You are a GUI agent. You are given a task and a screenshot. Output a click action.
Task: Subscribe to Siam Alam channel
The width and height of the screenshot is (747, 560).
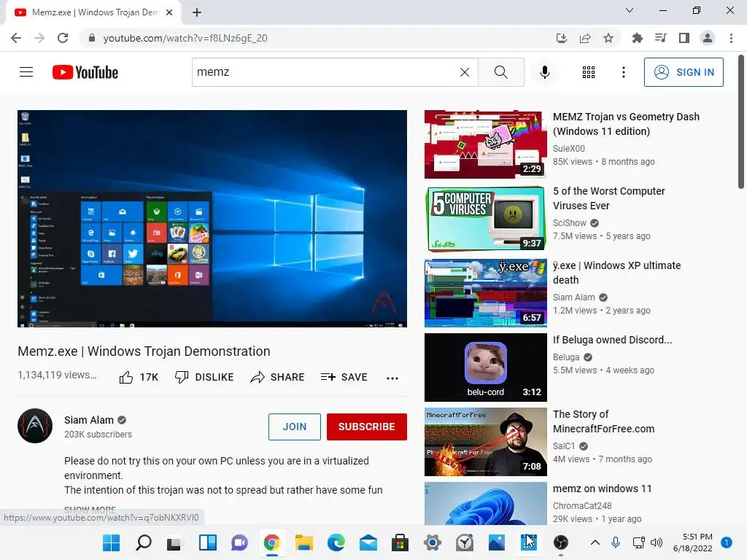point(366,427)
